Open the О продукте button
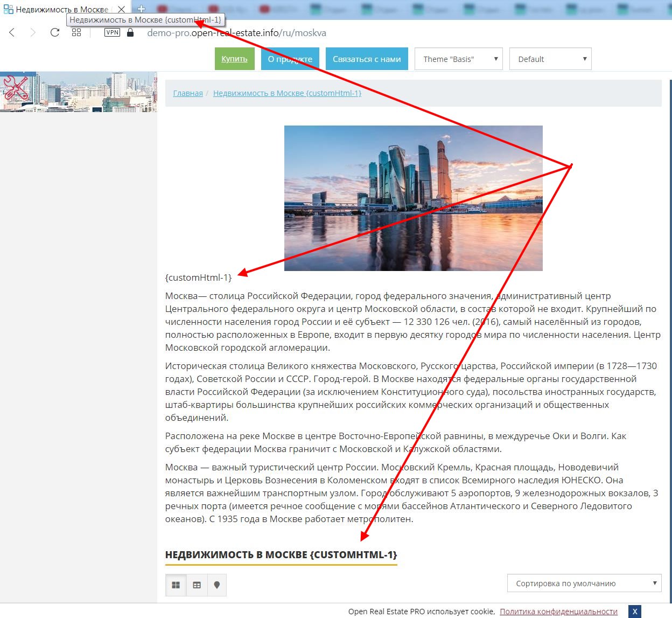672x618 pixels. [290, 59]
